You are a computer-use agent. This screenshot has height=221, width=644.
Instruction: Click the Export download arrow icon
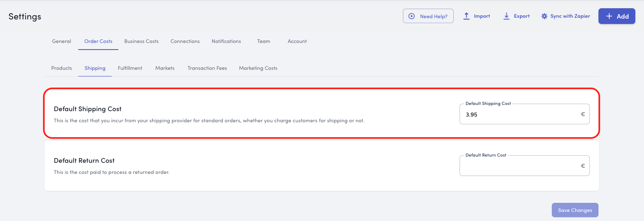[506, 16]
